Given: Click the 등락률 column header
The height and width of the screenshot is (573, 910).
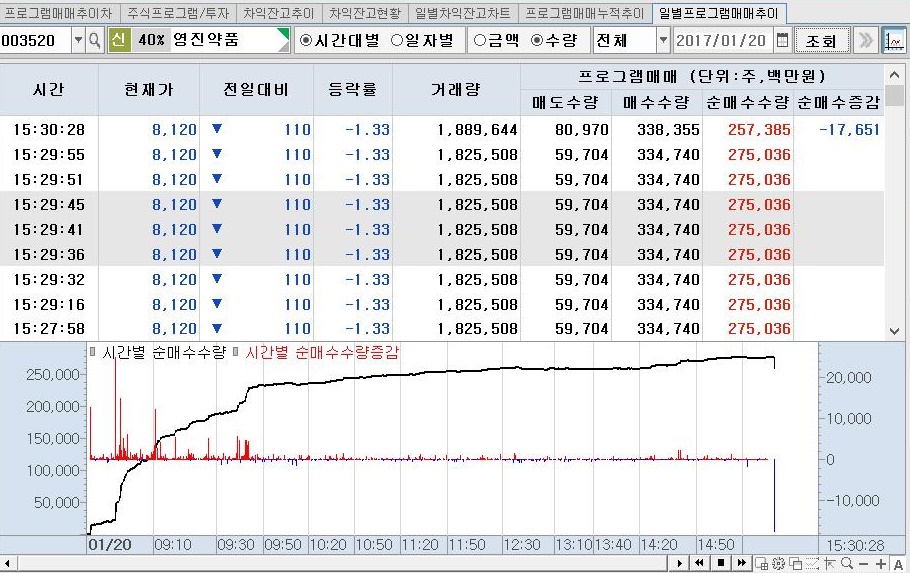Looking at the screenshot, I should point(353,89).
